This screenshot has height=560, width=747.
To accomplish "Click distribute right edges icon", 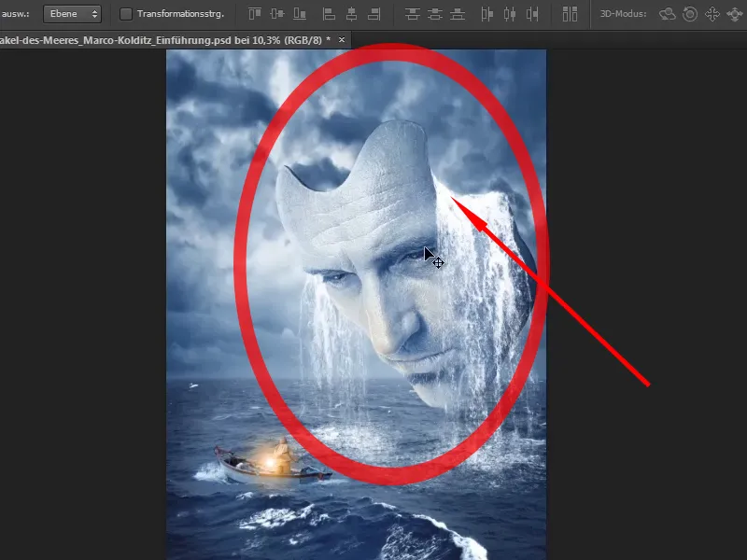I will point(532,14).
